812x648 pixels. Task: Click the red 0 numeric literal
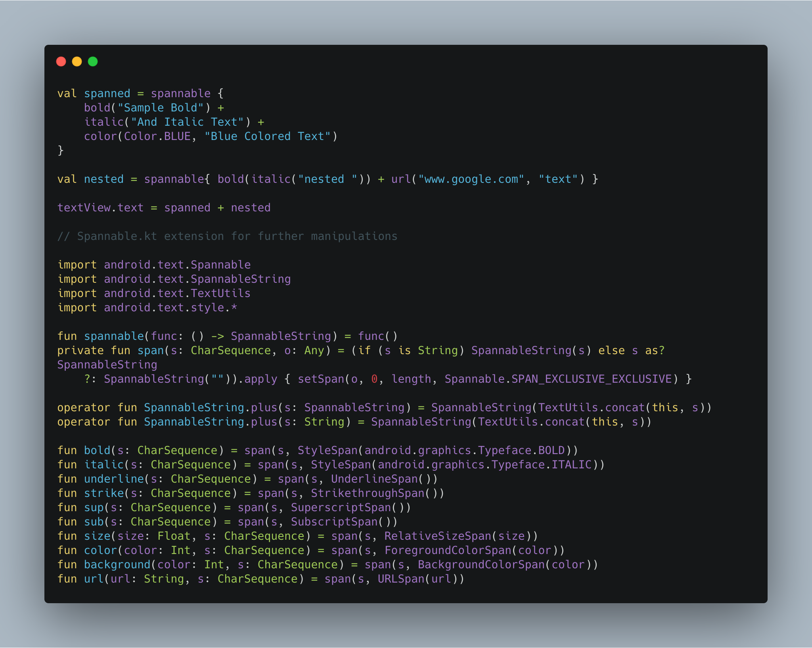click(x=374, y=379)
